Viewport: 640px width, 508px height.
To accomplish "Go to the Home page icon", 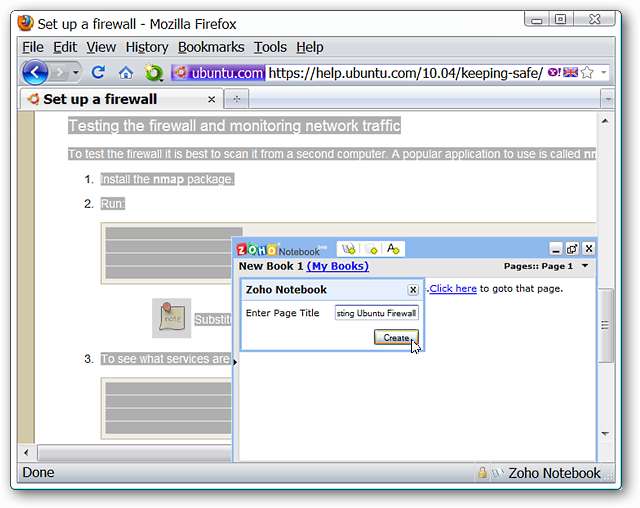I will 126,73.
